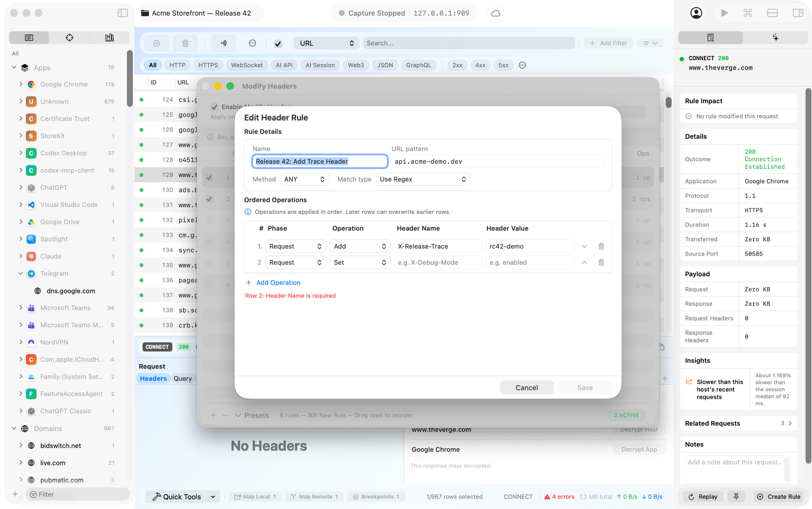Screen dimensions: 812x509
Task: Click the inspector panel vertical scrollbar
Action: (x=808, y=276)
